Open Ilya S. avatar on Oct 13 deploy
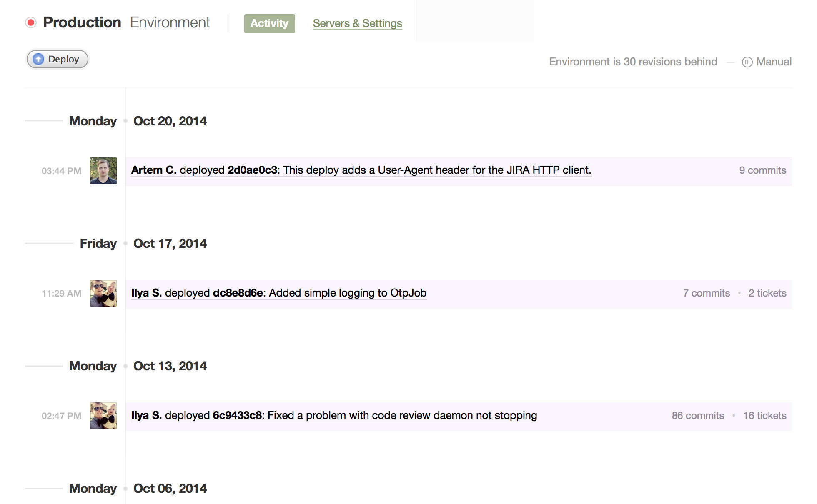The height and width of the screenshot is (504, 817). click(103, 416)
